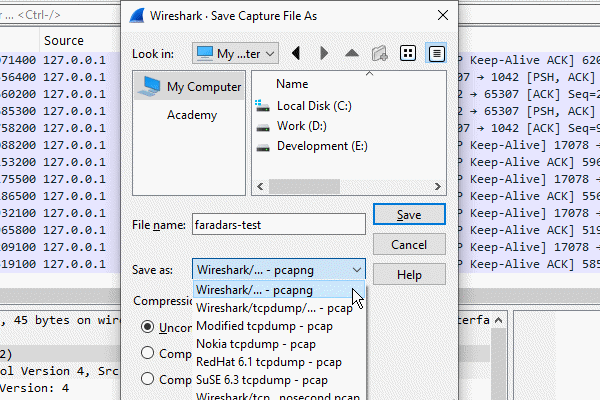Choose Modified tcpdump - pcap format
This screenshot has height=400, width=600.
pos(279,326)
